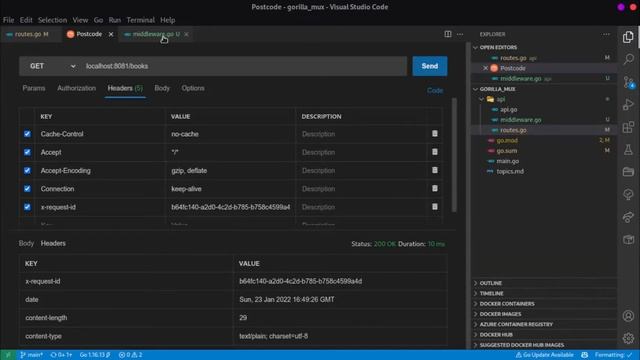Click the request URL input field
The image size is (640, 360).
(245, 66)
